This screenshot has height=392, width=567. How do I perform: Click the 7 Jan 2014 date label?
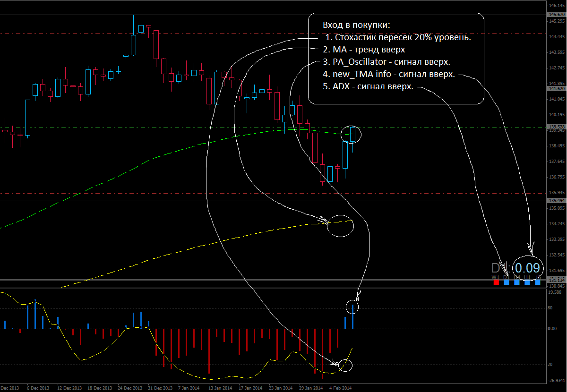pos(189,388)
